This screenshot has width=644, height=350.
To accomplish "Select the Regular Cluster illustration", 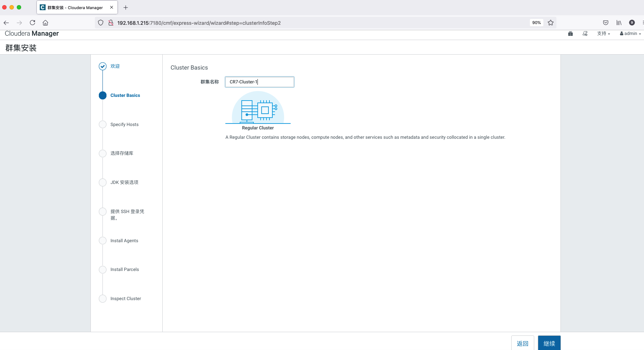I will tap(258, 108).
